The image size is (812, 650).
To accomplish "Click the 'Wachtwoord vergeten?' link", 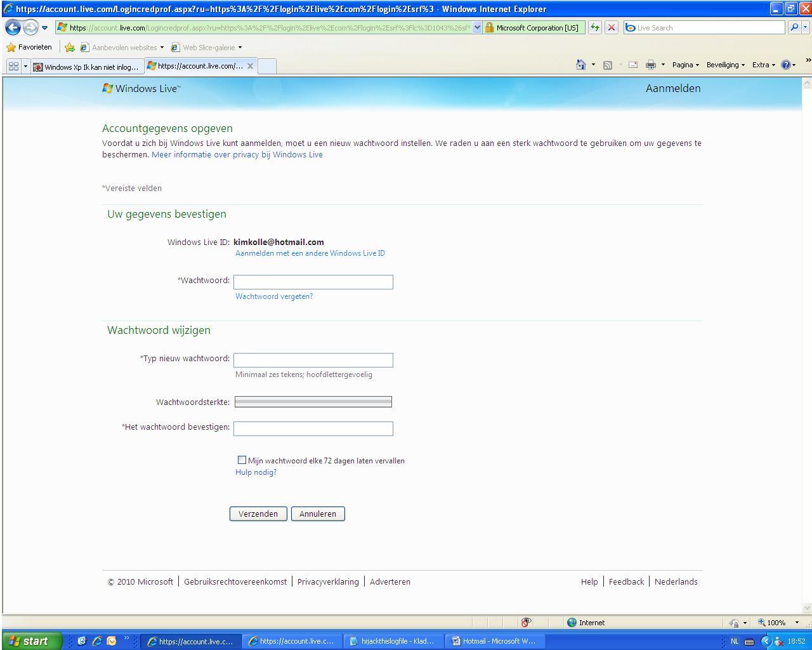I will (274, 296).
